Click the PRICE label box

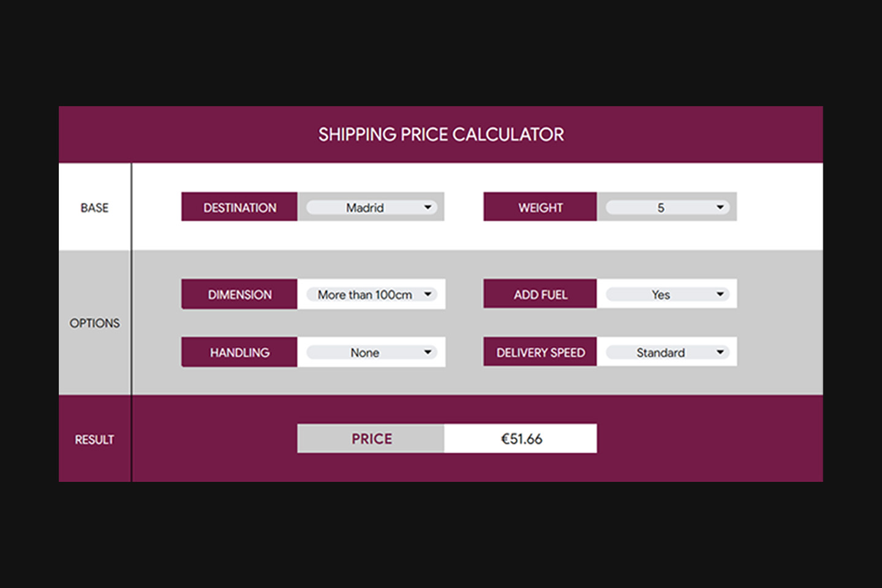(x=371, y=439)
